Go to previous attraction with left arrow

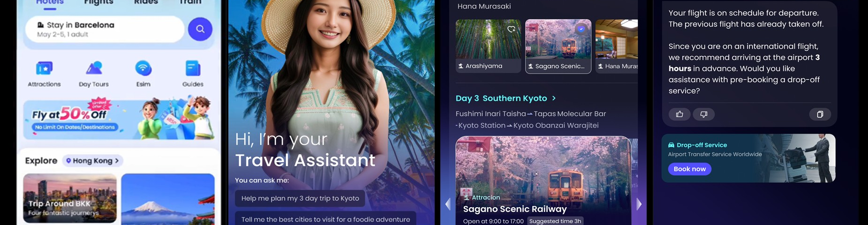tap(448, 204)
